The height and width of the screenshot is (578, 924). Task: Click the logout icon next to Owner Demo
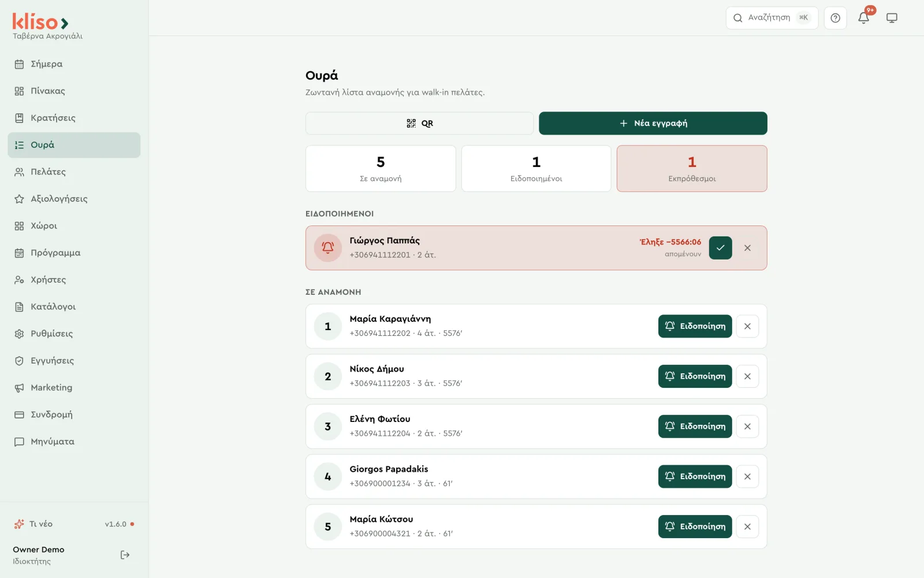125,555
